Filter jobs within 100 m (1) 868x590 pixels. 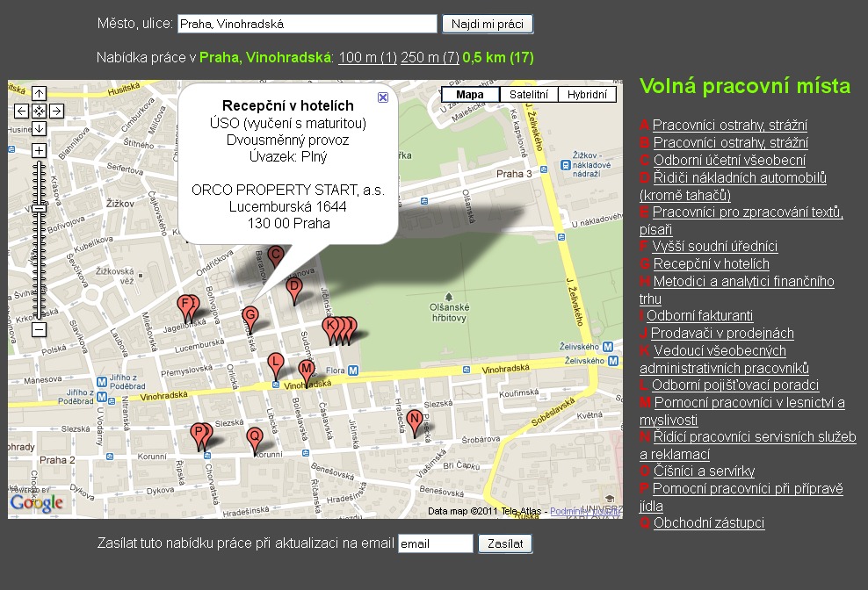[x=367, y=58]
